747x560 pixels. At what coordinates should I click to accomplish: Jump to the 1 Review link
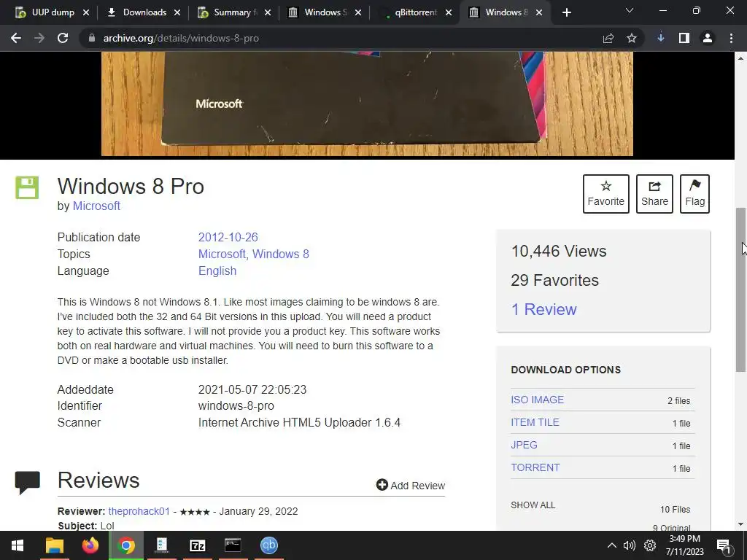tap(543, 309)
